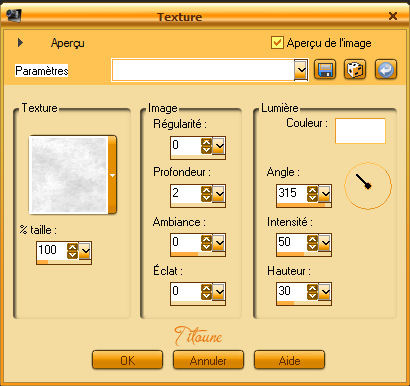Click the Éclat value field
This screenshot has width=410, height=386.
coord(186,291)
